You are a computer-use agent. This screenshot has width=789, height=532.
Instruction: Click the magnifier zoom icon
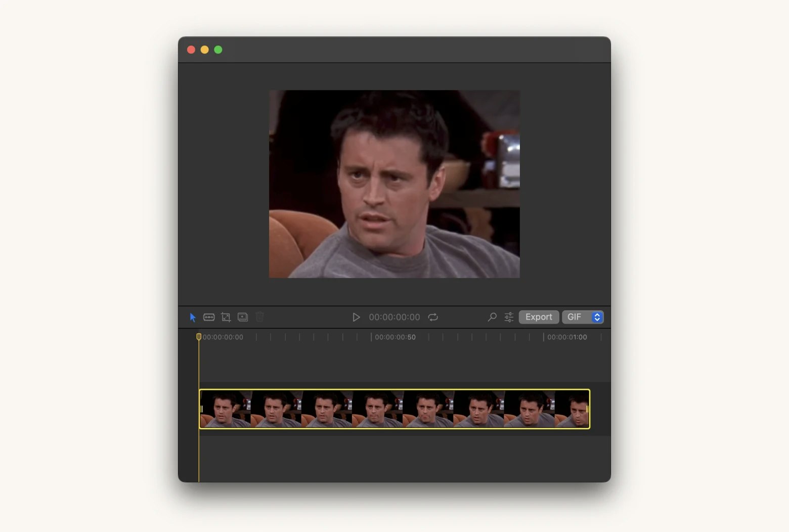coord(492,317)
